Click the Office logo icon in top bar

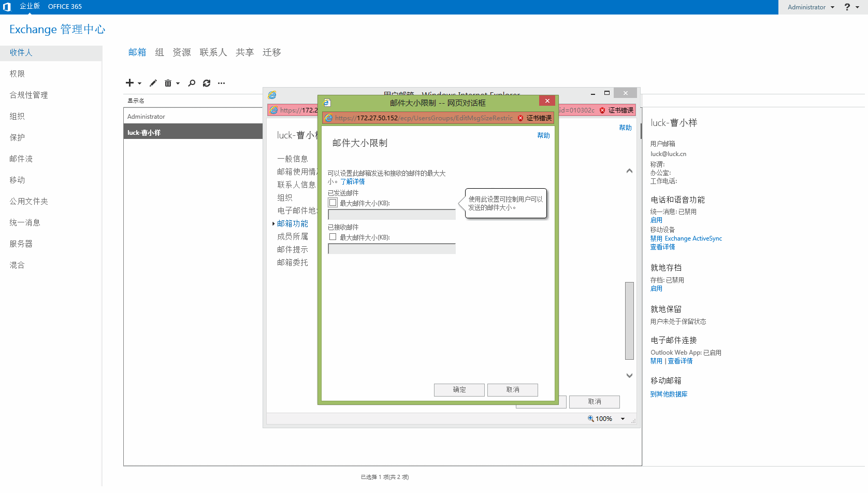coord(7,7)
